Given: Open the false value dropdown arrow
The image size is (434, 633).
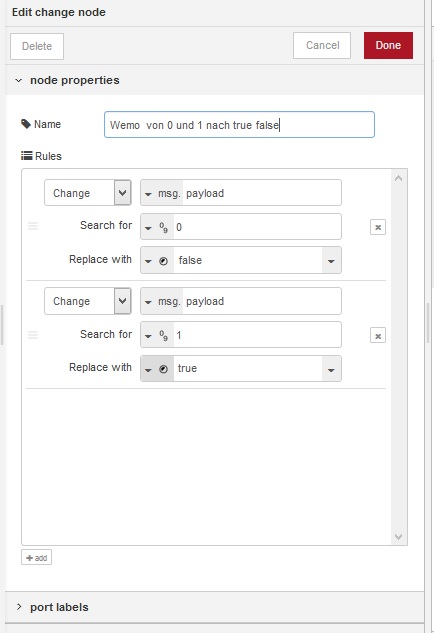Looking at the screenshot, I should tap(331, 261).
